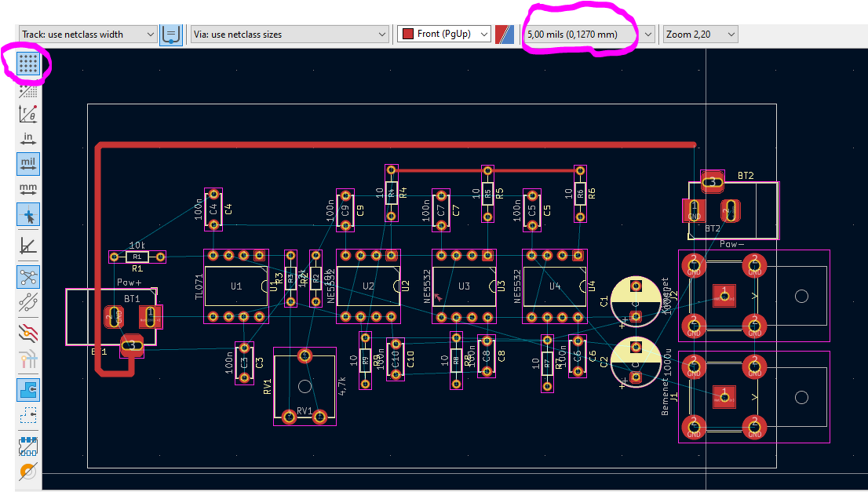Set units to inches
This screenshot has width=868, height=492.
pos(27,138)
